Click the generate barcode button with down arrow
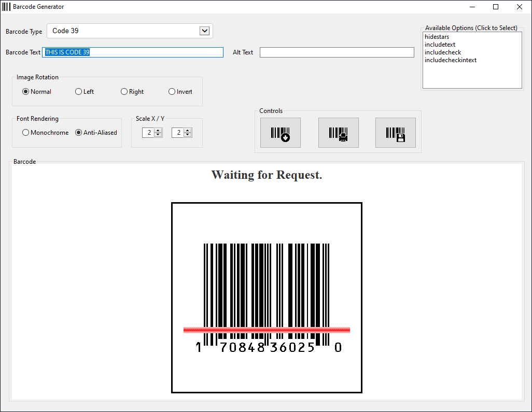This screenshot has height=412, width=532. click(280, 133)
